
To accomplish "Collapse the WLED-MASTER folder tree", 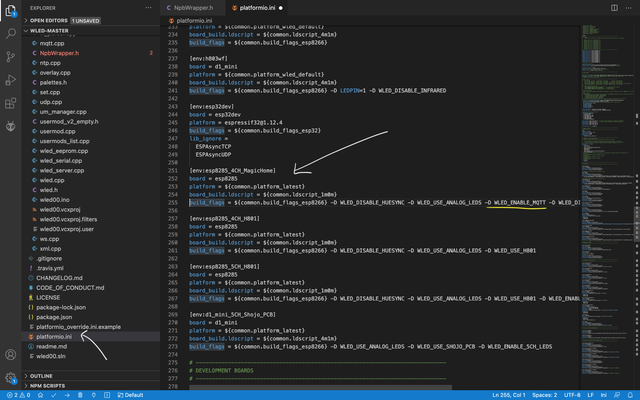I will [x=48, y=30].
